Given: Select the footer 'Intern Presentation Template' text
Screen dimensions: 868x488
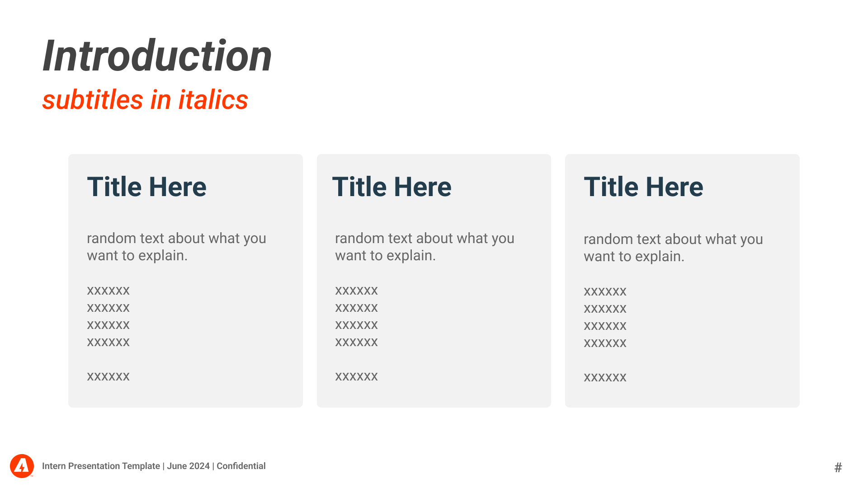Looking at the screenshot, I should (x=101, y=466).
